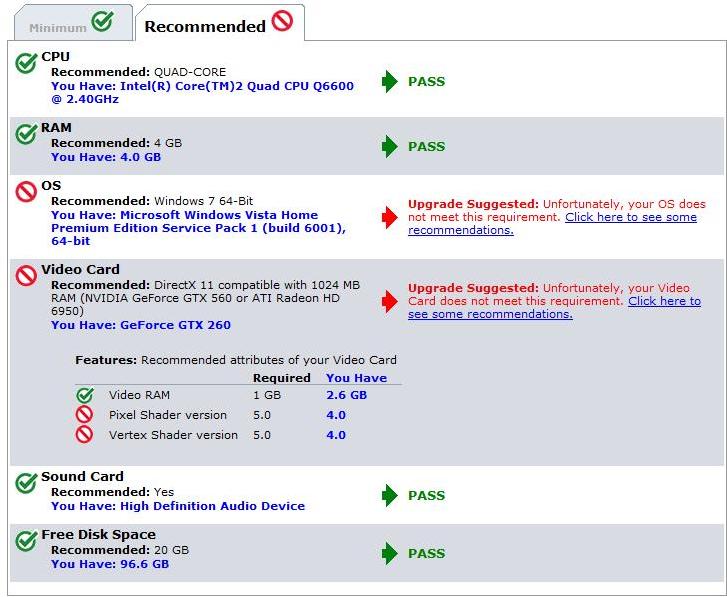Click the Free Disk Space heading
This screenshot has width=727, height=597.
[x=98, y=534]
